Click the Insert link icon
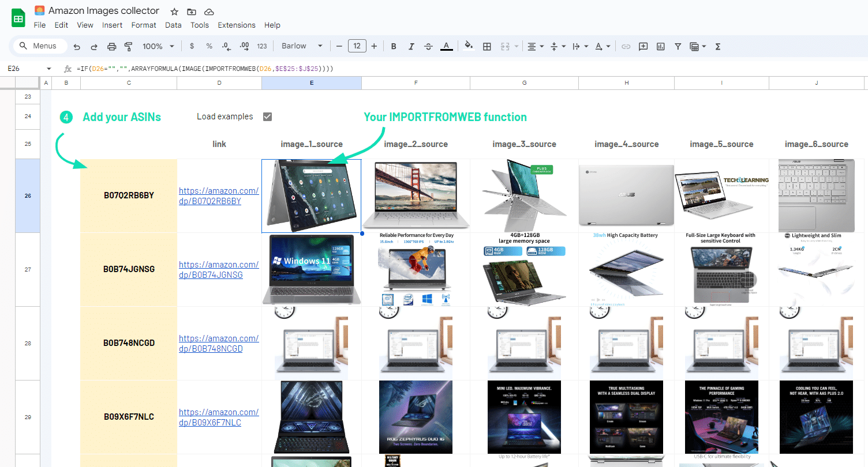Screen dimensions: 868x467 (626, 47)
